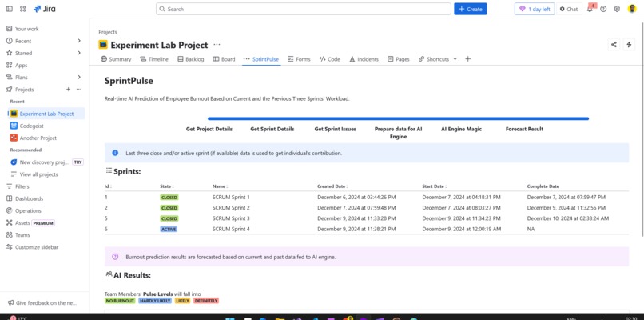Open settings gear icon in top bar

(x=617, y=9)
